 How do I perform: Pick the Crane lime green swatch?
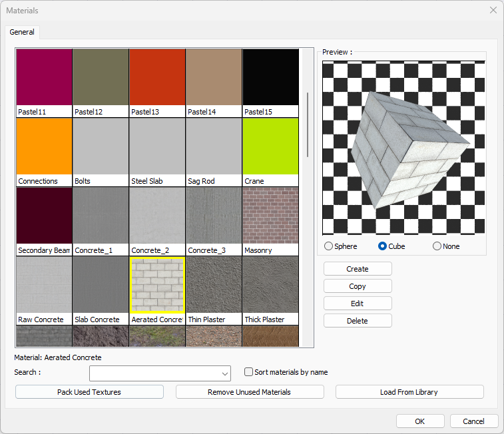point(270,147)
